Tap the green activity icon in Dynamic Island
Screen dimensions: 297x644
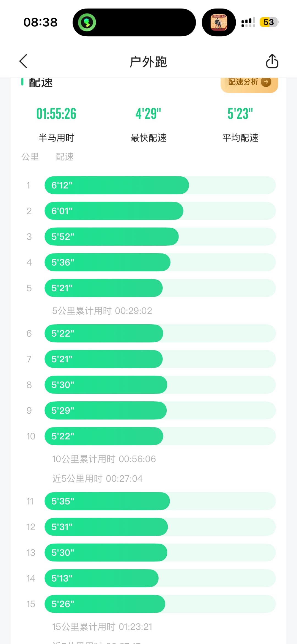(87, 22)
